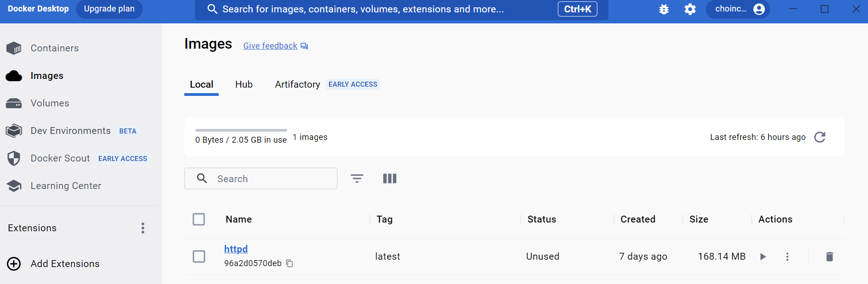Click the search magnifier in top bar

212,9
